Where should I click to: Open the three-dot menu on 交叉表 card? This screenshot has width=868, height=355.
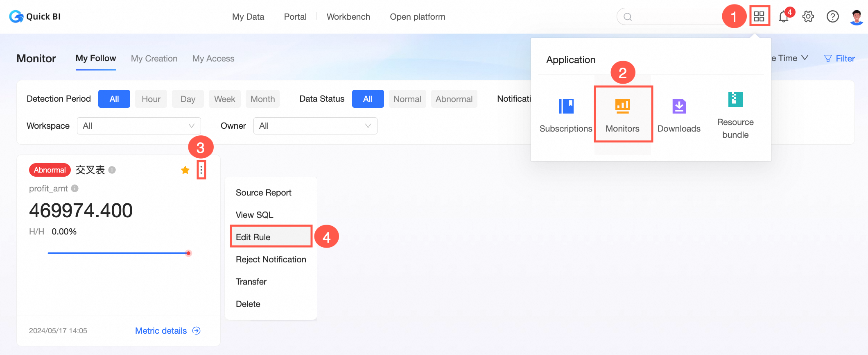pos(201,170)
